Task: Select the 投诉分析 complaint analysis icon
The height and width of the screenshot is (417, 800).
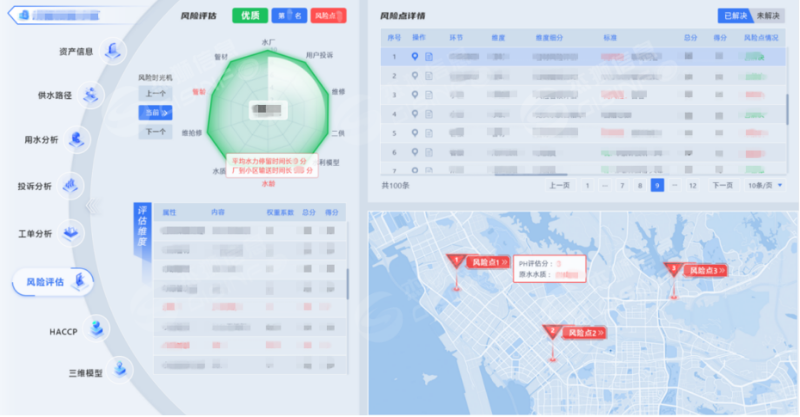Action: tap(70, 185)
